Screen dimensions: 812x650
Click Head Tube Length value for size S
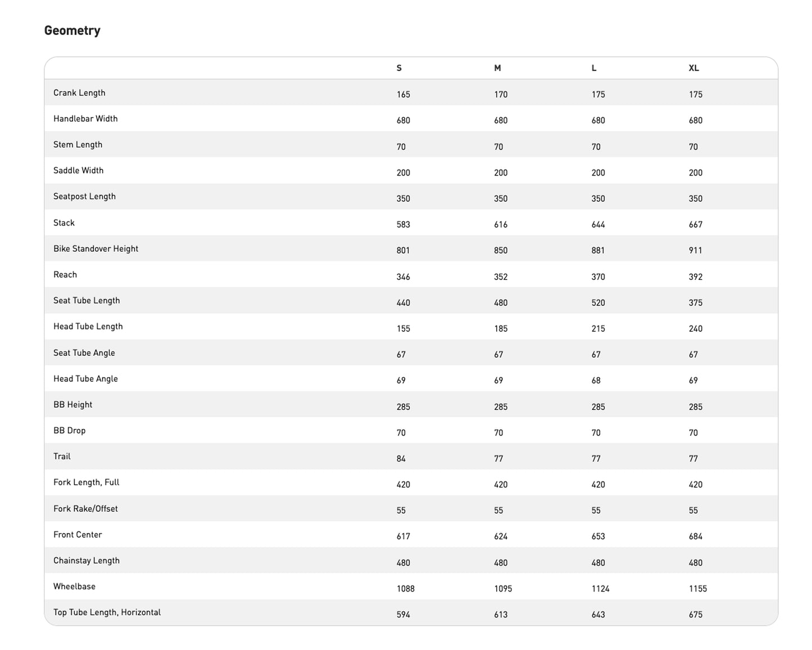point(403,328)
